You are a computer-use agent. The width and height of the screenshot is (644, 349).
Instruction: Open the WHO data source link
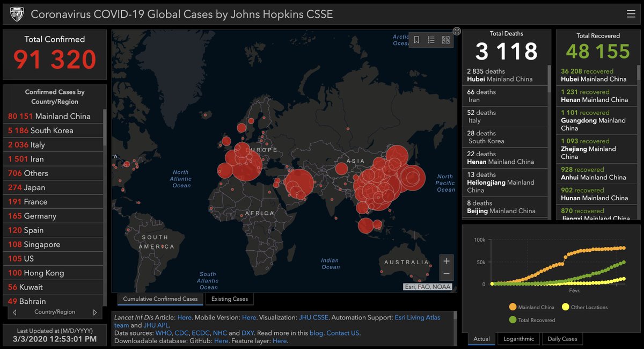(163, 333)
